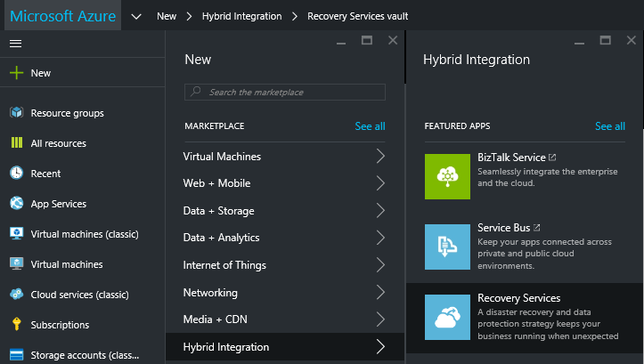Close the Hybrid Integration blade

[632, 40]
